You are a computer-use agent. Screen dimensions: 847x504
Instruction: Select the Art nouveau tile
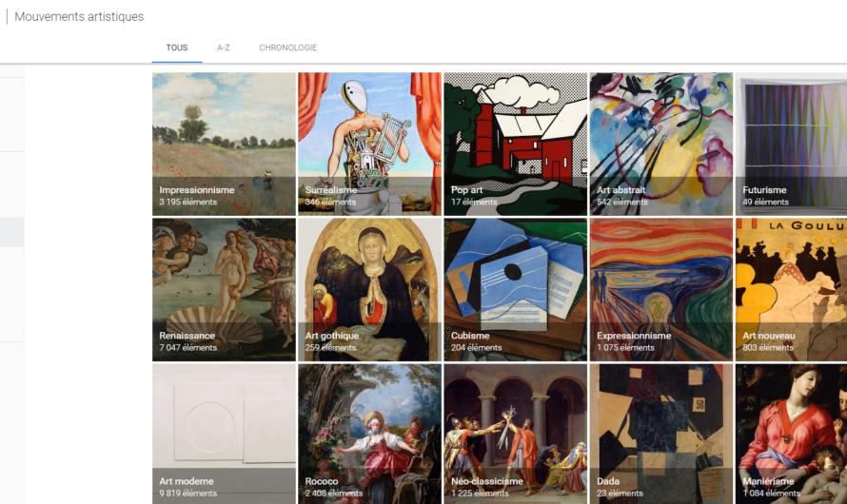click(x=792, y=290)
